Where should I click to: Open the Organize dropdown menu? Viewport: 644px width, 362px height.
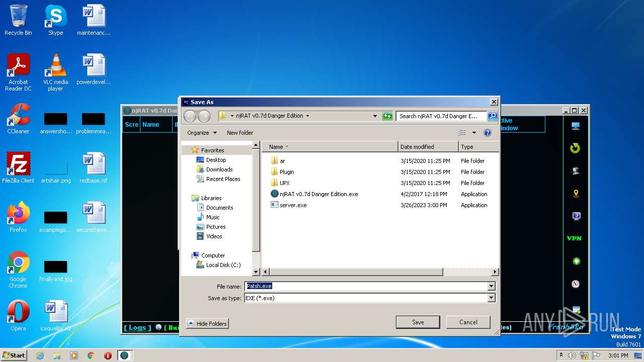pyautogui.click(x=202, y=133)
